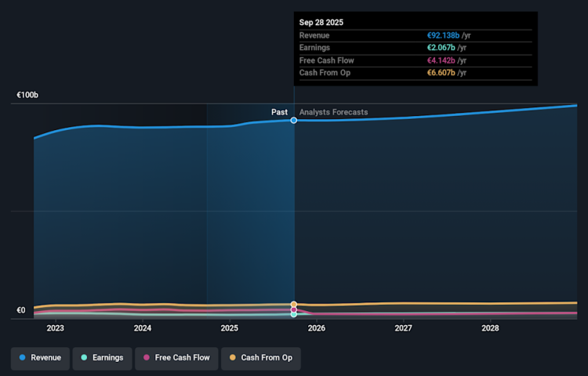Click the €100b y-axis label
The height and width of the screenshot is (376, 588).
tap(28, 95)
